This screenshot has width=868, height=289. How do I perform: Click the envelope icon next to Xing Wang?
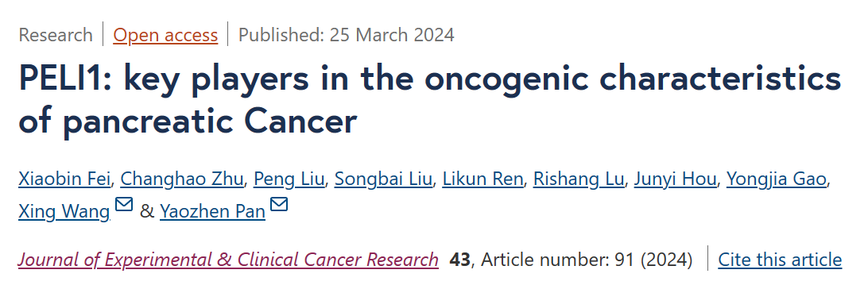[x=124, y=205]
